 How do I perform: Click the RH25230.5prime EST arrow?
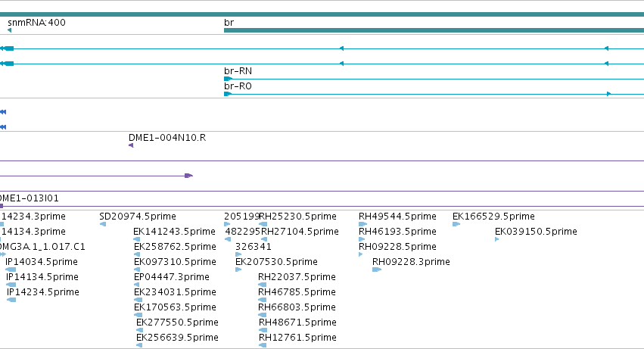click(x=263, y=224)
